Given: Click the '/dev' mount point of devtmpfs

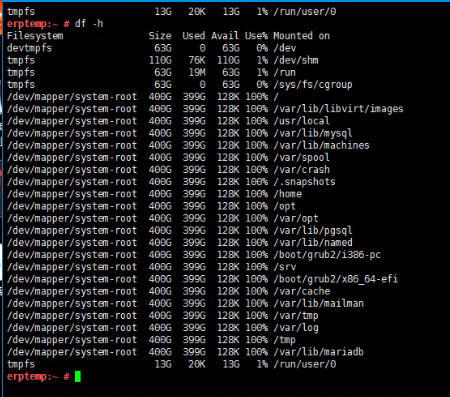Looking at the screenshot, I should tap(284, 48).
